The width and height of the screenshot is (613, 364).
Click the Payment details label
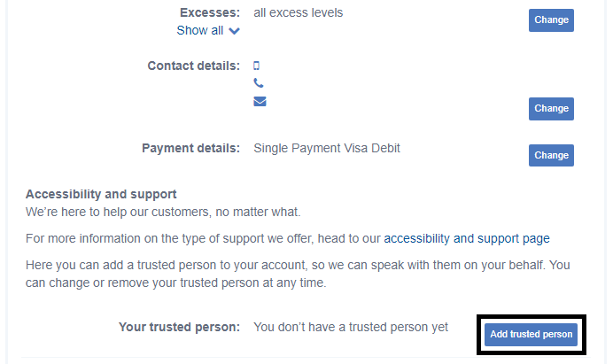[x=190, y=148]
